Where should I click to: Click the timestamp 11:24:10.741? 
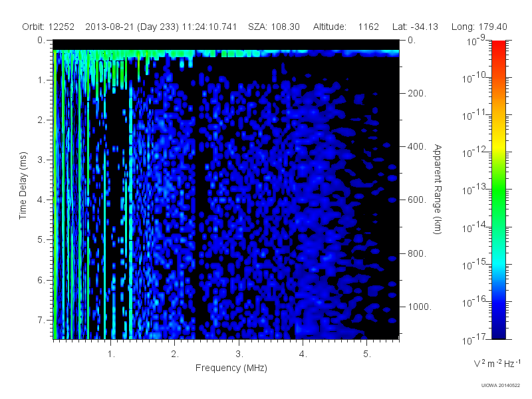pyautogui.click(x=209, y=27)
